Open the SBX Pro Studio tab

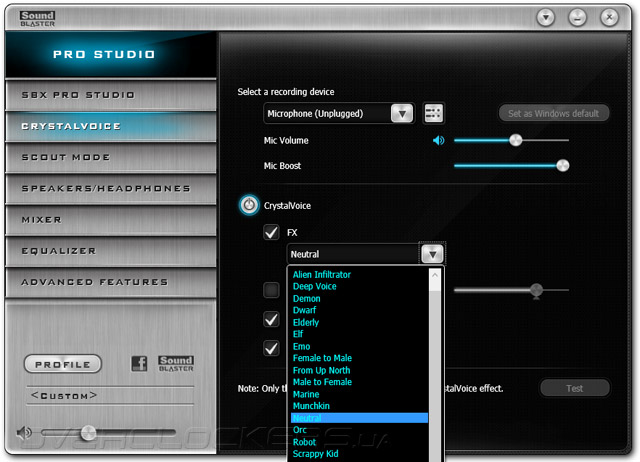111,95
